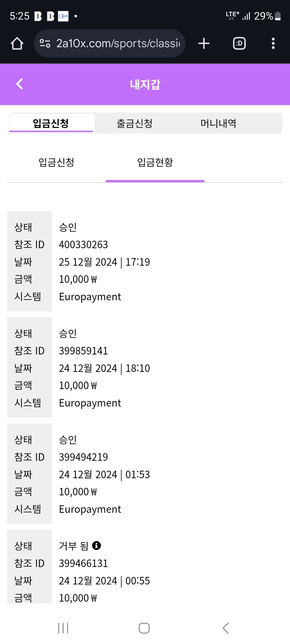Switch to the 머니내역 tab
Viewport: 290px width, 644px height.
218,123
